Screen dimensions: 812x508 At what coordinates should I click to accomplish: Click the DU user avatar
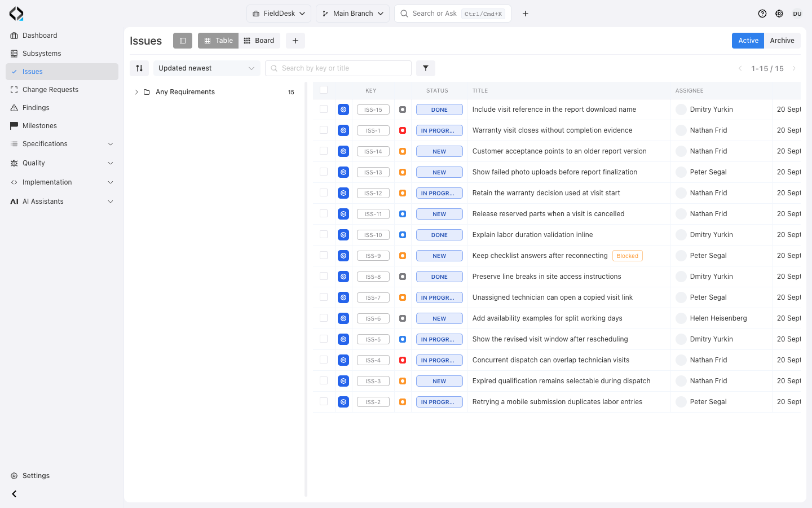click(797, 14)
